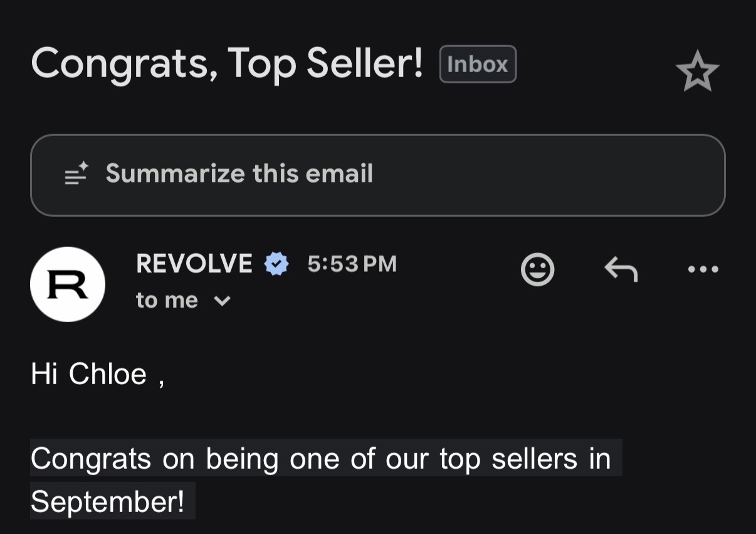
Task: Open the three-dot more options menu
Action: [x=703, y=270]
